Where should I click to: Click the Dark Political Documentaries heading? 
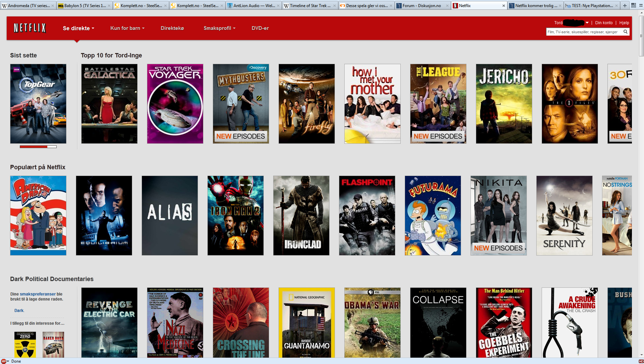[x=52, y=279]
